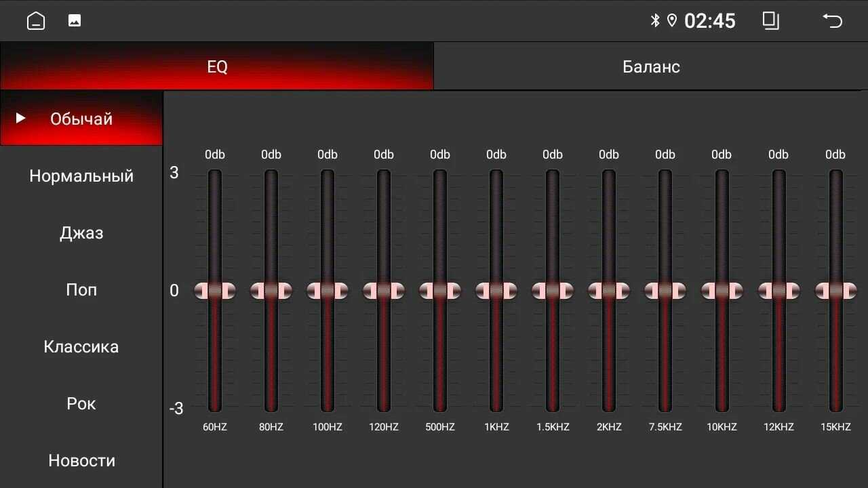Tap the Home icon in status bar

36,21
